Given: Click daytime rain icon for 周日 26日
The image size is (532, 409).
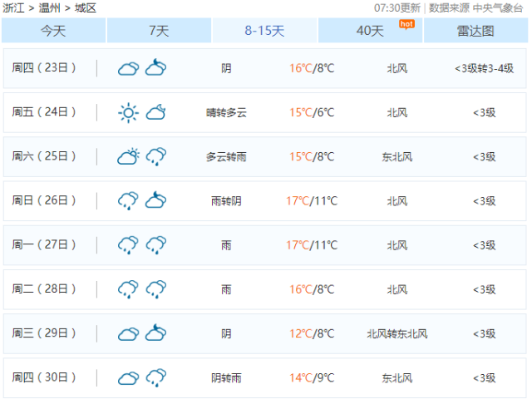Looking at the screenshot, I should pyautogui.click(x=128, y=201).
